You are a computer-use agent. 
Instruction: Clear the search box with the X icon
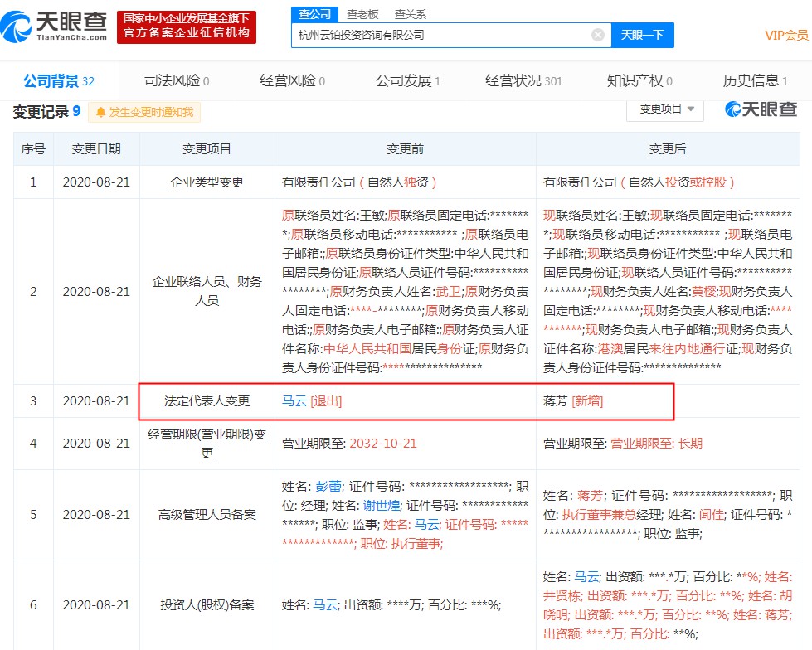tap(598, 35)
